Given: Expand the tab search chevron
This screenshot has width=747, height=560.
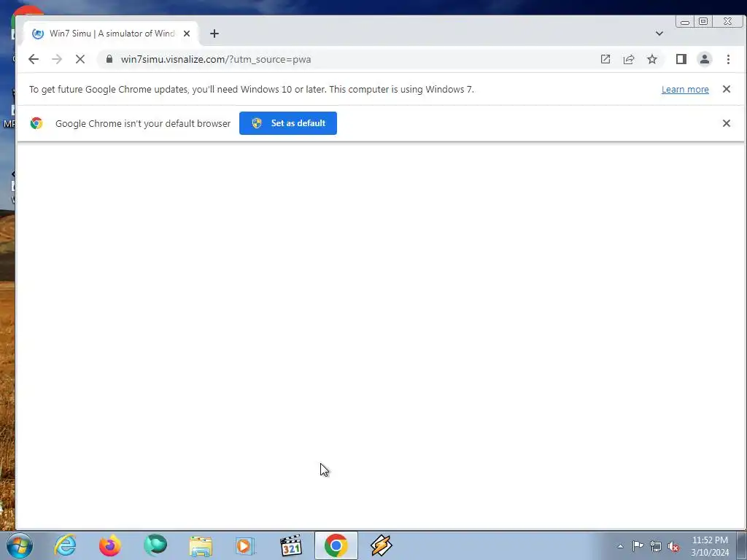Looking at the screenshot, I should tap(659, 34).
